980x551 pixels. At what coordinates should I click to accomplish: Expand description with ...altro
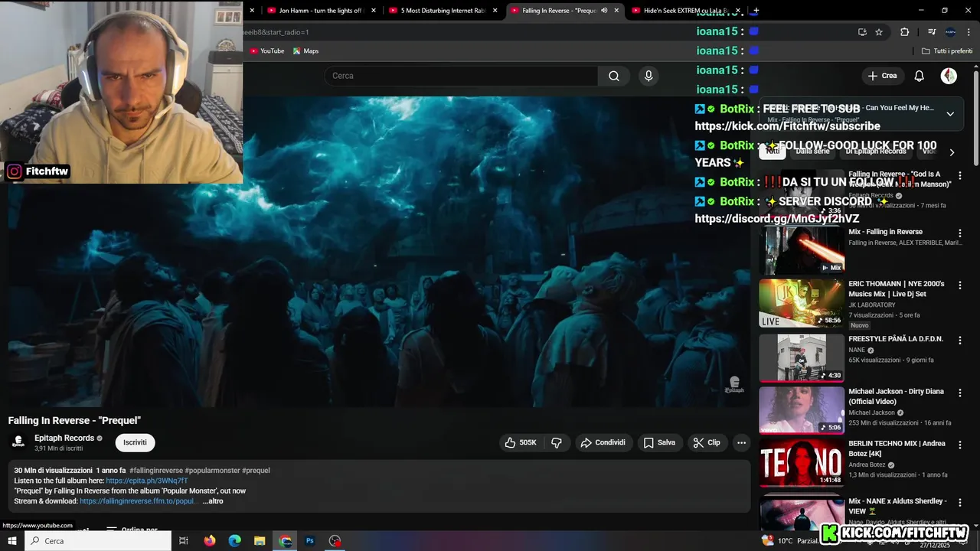213,501
